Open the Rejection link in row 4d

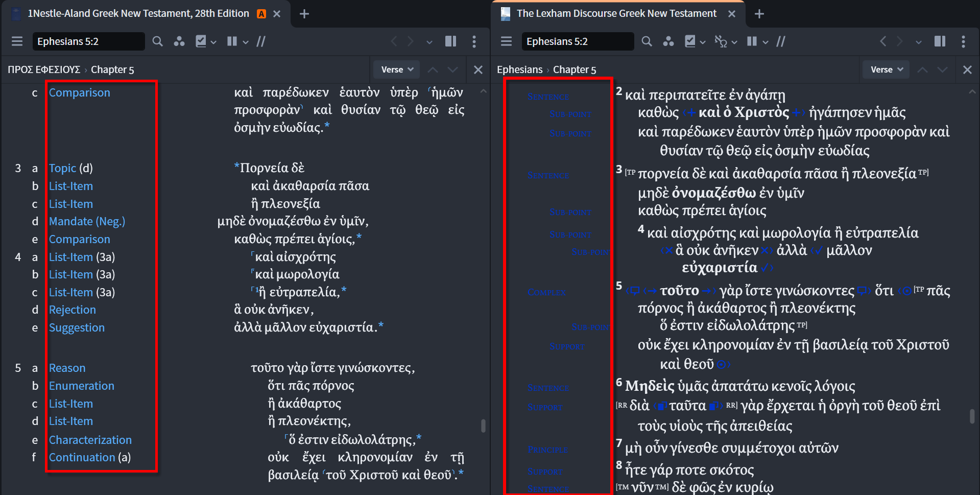73,310
